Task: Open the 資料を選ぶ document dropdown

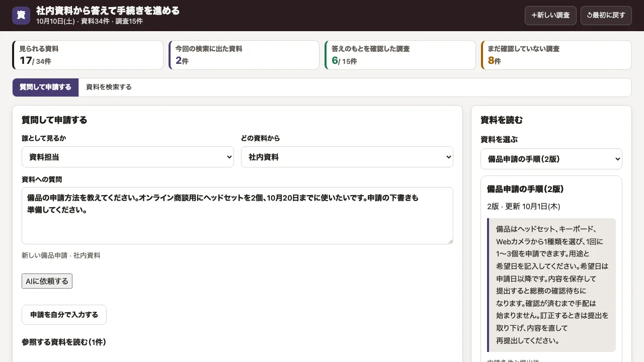Action: pos(551,159)
